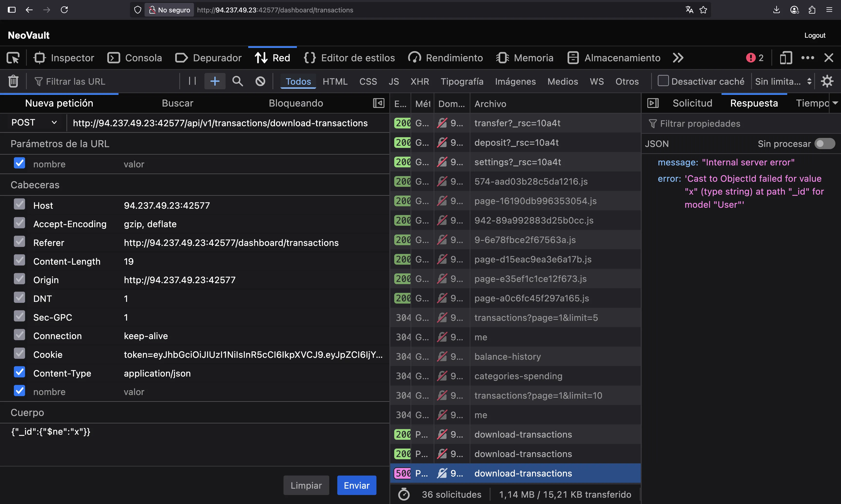Viewport: 841px width, 504px height.
Task: Click the request body JSON text
Action: click(x=51, y=432)
